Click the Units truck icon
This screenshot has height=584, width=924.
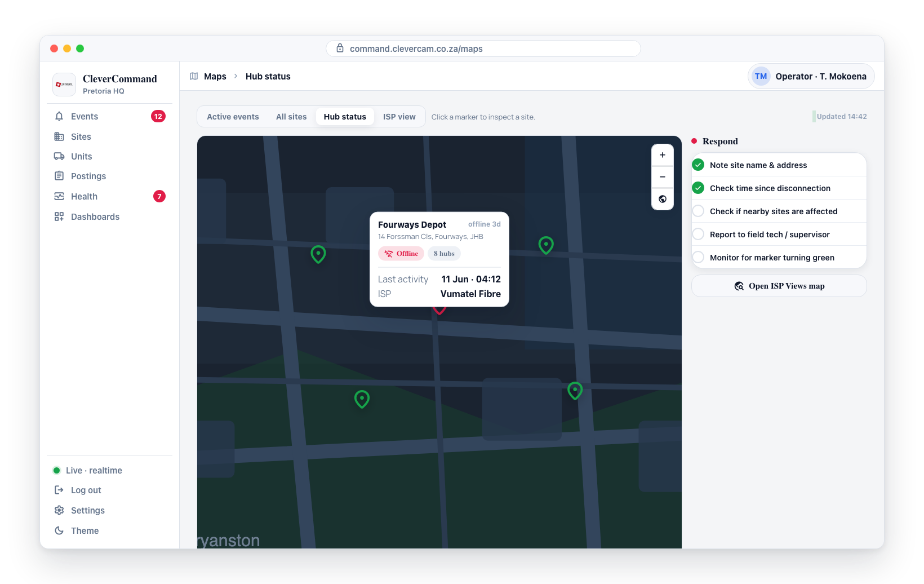(59, 156)
